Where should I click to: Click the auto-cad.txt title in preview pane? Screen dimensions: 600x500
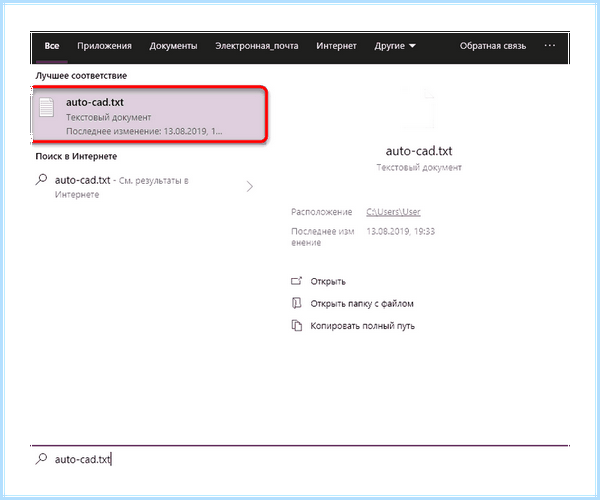point(419,151)
